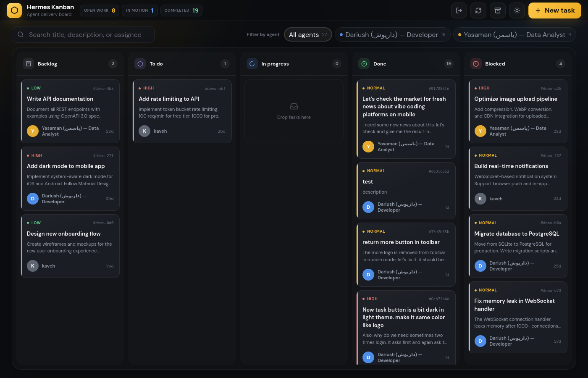Screen dimensions: 588x378
Task: Click the To do column dotted-circle icon
Action: [x=140, y=64]
